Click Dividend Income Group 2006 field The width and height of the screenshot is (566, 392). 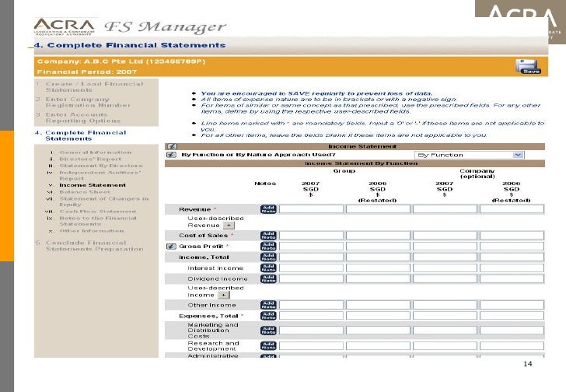(378, 278)
